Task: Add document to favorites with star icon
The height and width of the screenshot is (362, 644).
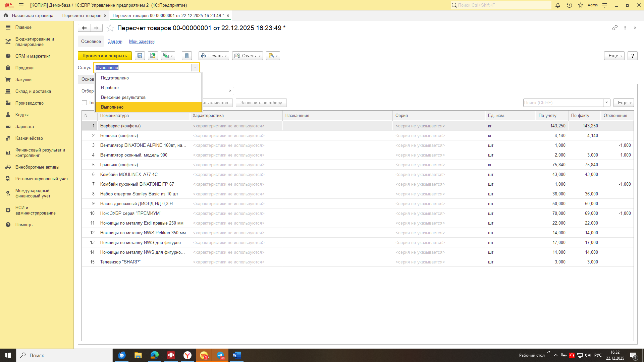Action: tap(110, 28)
